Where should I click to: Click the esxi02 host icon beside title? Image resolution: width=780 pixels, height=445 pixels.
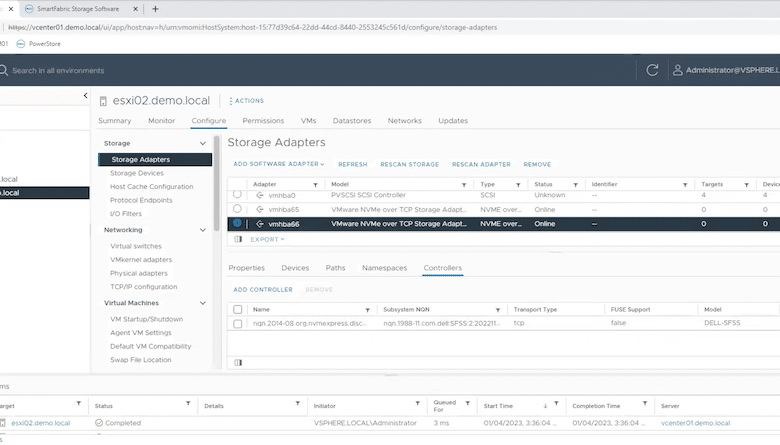(103, 101)
